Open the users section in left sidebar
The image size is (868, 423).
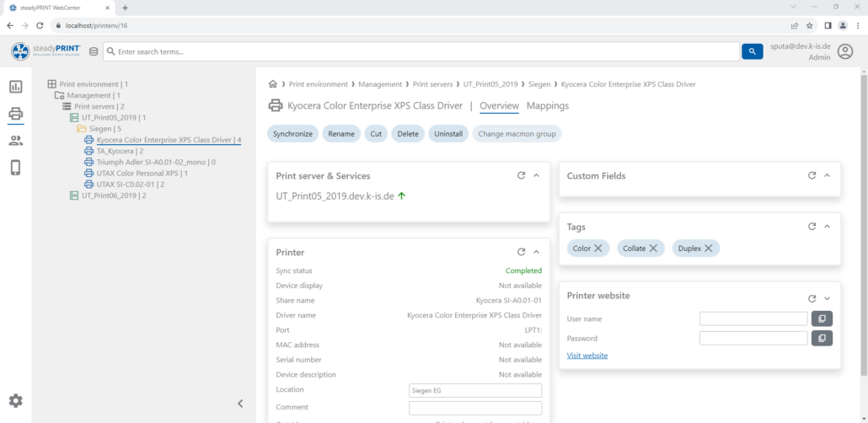(15, 141)
